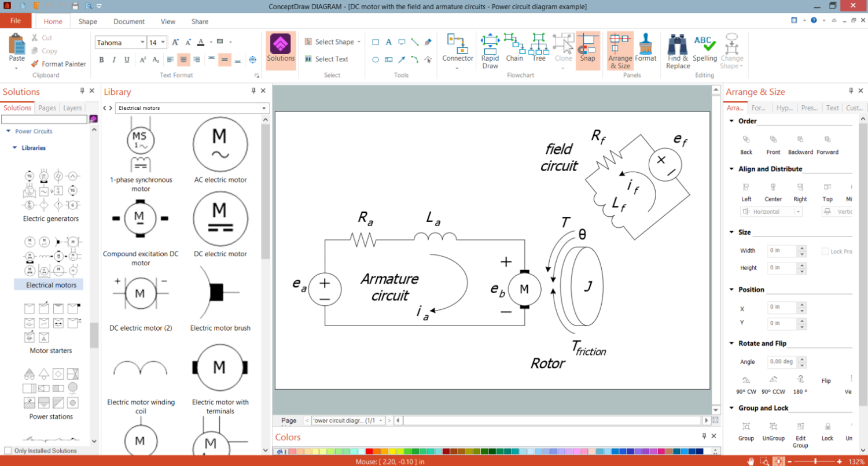The image size is (868, 466).
Task: Click the Align Left icon
Action: pos(746,187)
